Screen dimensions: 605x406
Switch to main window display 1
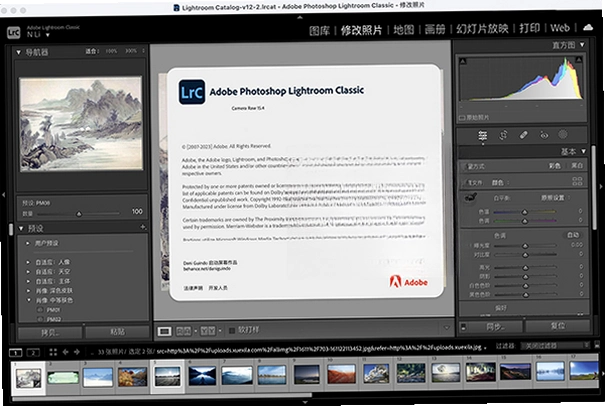tap(15, 352)
